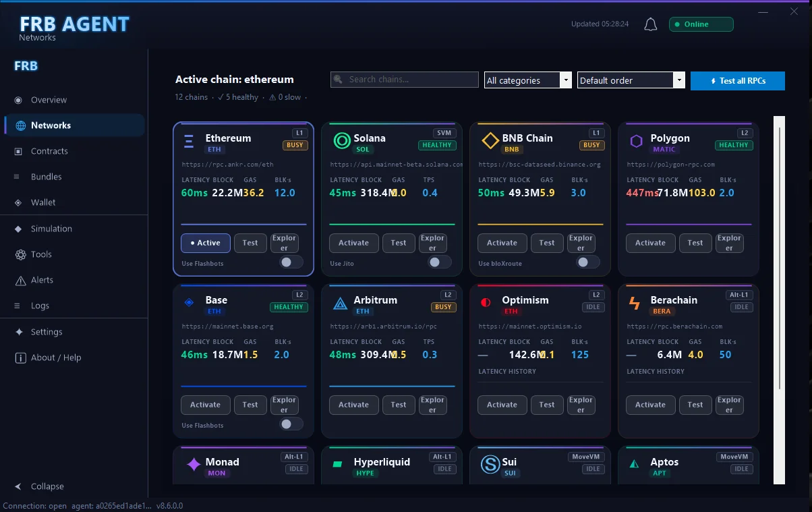Click the Overview sidebar icon

coord(18,100)
